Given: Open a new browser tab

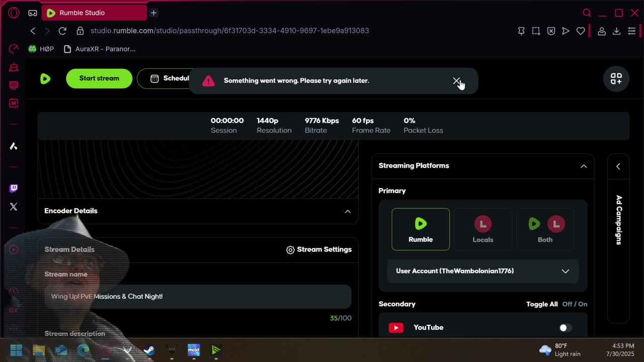Looking at the screenshot, I should (154, 13).
